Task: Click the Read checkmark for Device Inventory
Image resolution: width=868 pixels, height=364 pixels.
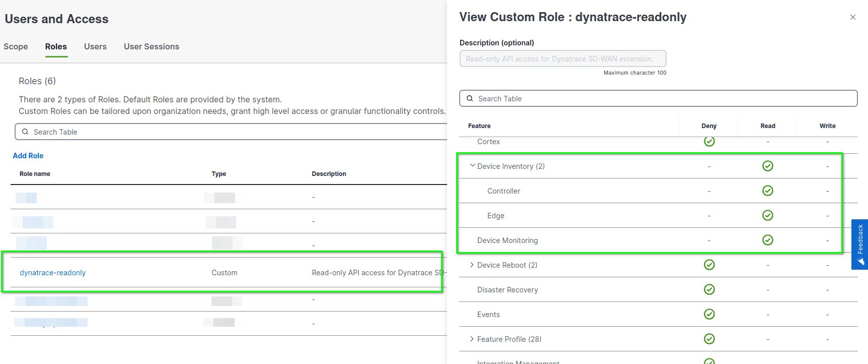Action: tap(767, 166)
